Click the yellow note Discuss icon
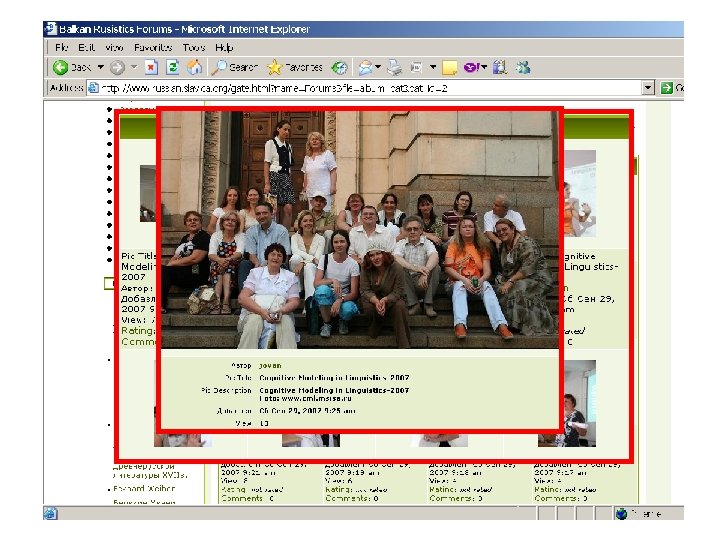 [x=450, y=68]
